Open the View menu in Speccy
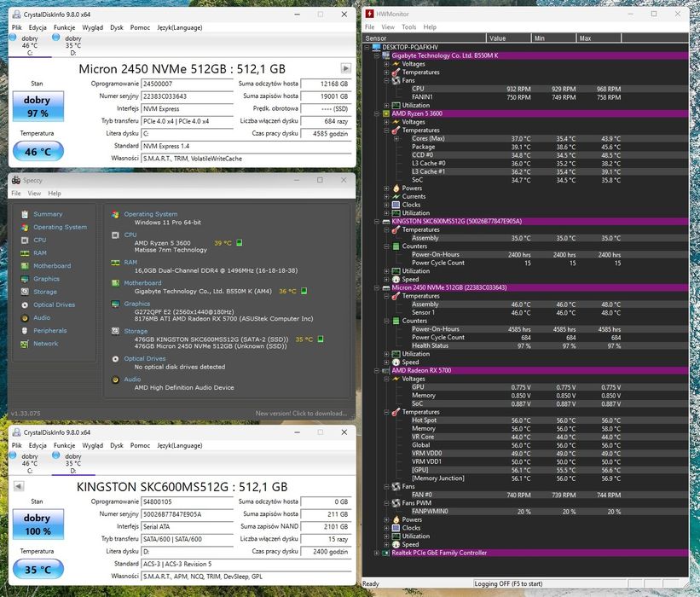 (34, 194)
